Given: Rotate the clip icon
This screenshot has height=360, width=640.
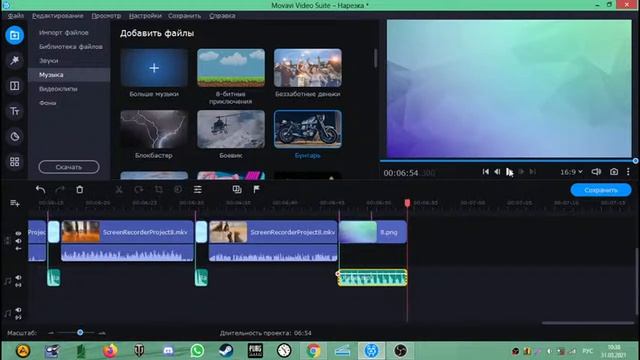Looking at the screenshot, I should pos(139,189).
